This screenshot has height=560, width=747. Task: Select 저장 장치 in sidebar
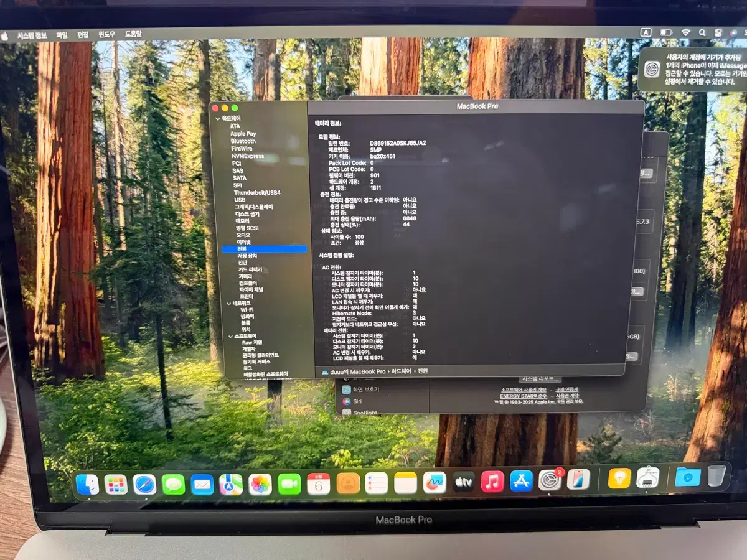click(x=247, y=256)
